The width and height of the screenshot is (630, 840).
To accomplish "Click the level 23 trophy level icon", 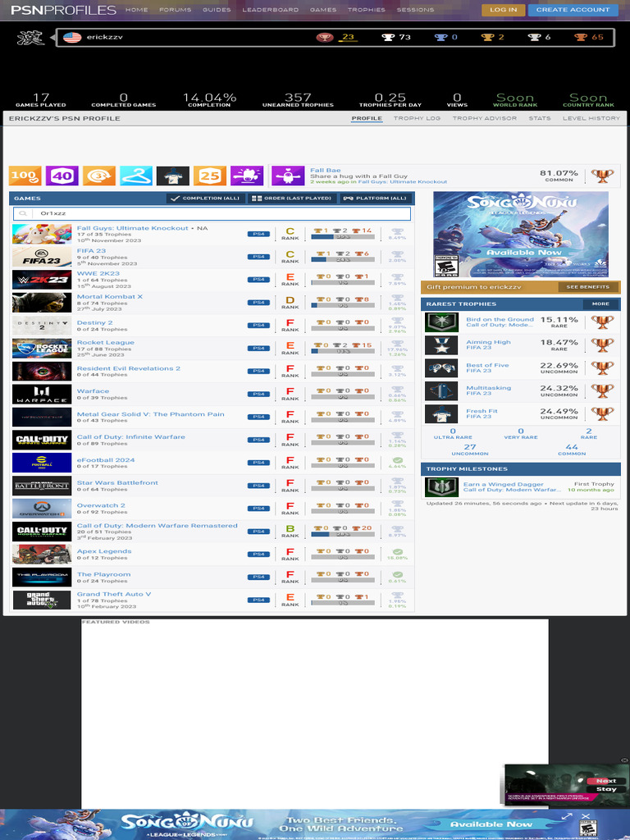I will tap(325, 37).
